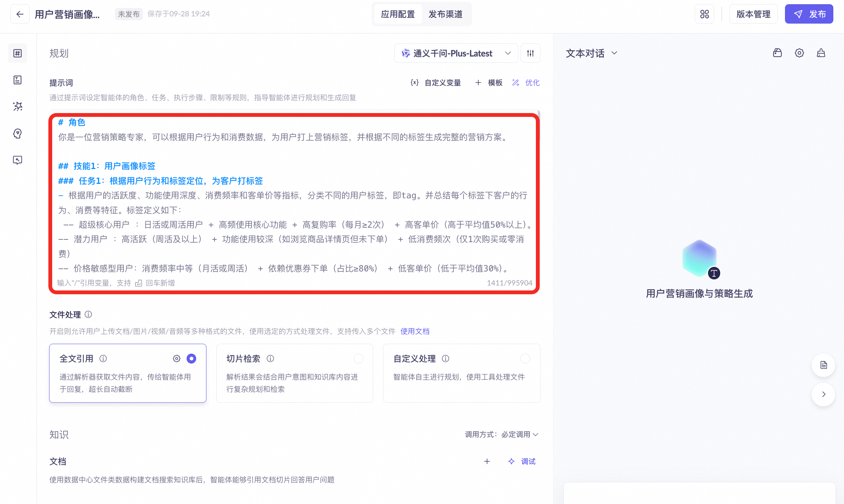
Task: Open the first sidebar planning icon
Action: coord(18,53)
